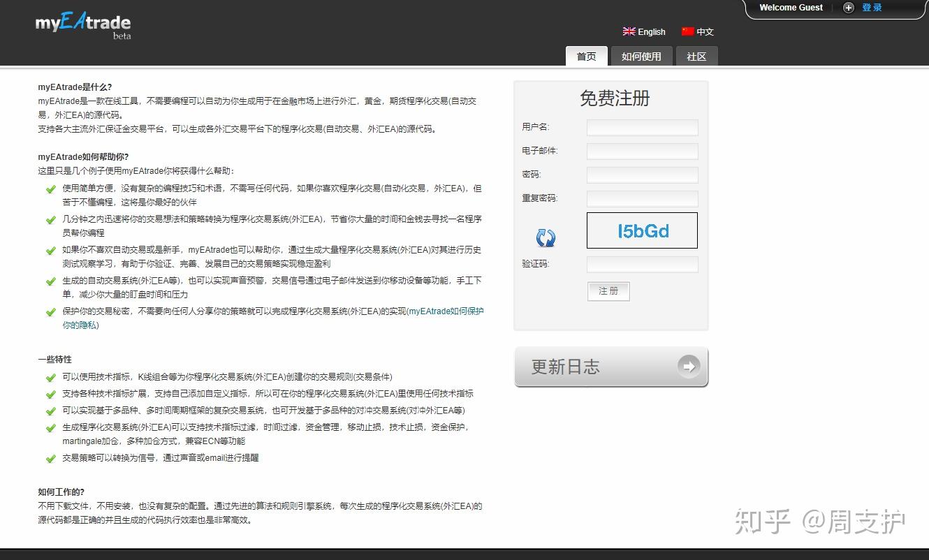Switch the site language to English
Screen dimensions: 929x560
pos(650,31)
